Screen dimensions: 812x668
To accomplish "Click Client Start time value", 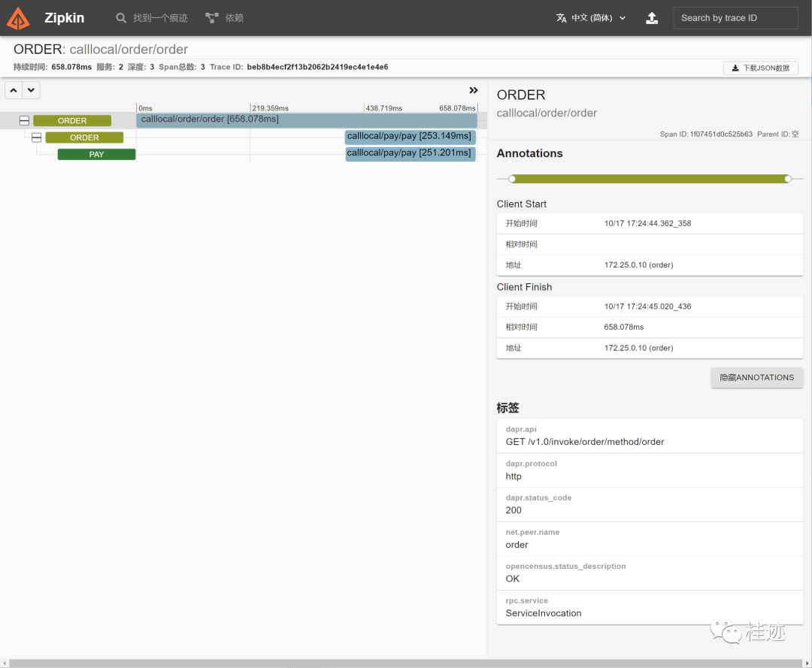I will point(647,223).
